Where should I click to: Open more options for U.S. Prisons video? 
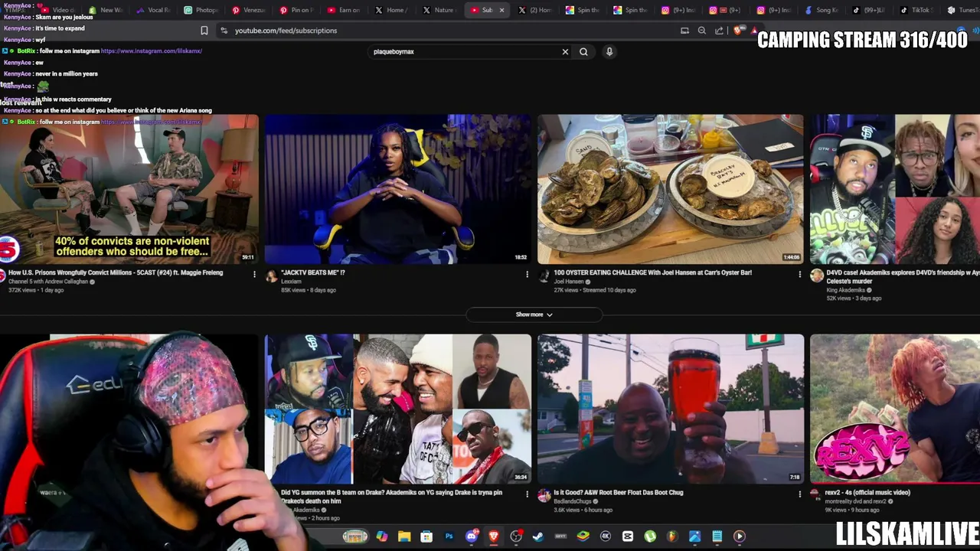(x=254, y=274)
